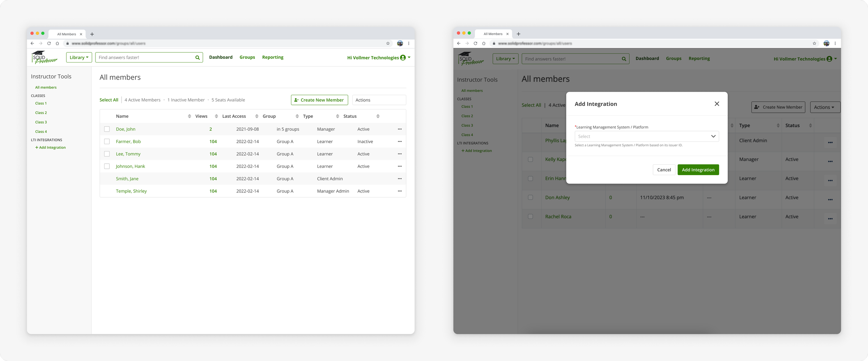Image resolution: width=868 pixels, height=361 pixels.
Task: Open row options for Don Ashley
Action: (830, 199)
